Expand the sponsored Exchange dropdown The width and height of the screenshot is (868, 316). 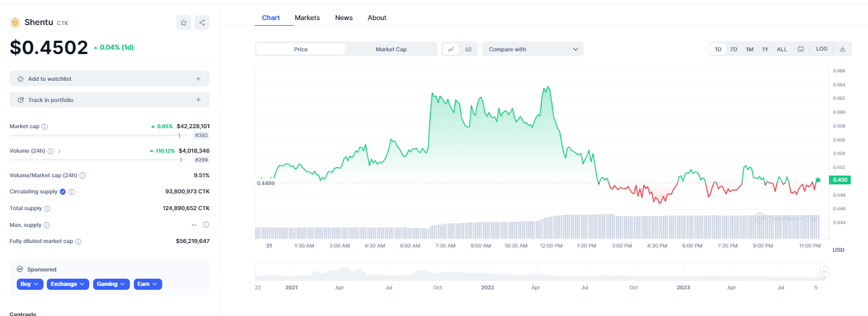pyautogui.click(x=67, y=284)
